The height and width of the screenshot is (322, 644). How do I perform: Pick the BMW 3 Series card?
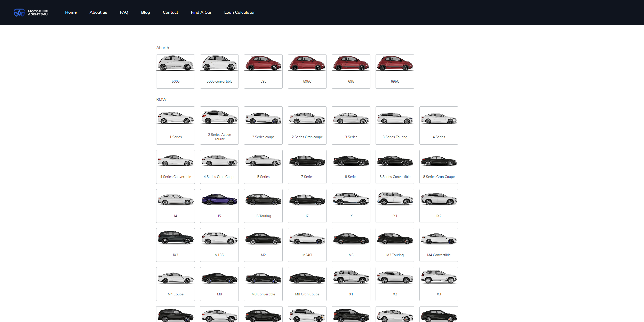pyautogui.click(x=351, y=125)
